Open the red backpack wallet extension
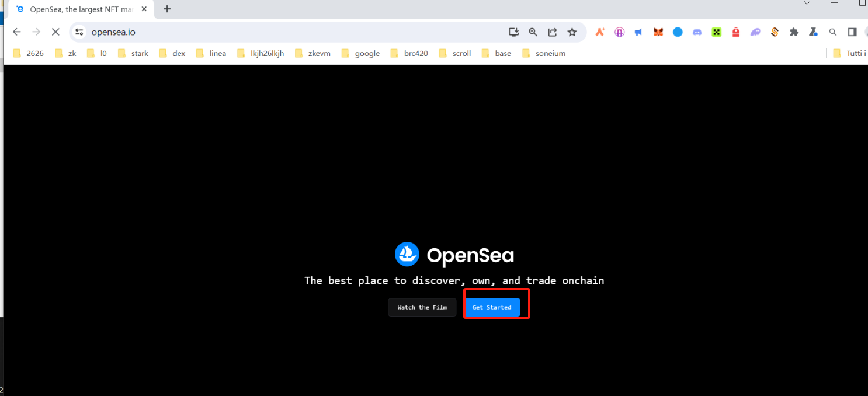This screenshot has height=396, width=868. coord(736,32)
